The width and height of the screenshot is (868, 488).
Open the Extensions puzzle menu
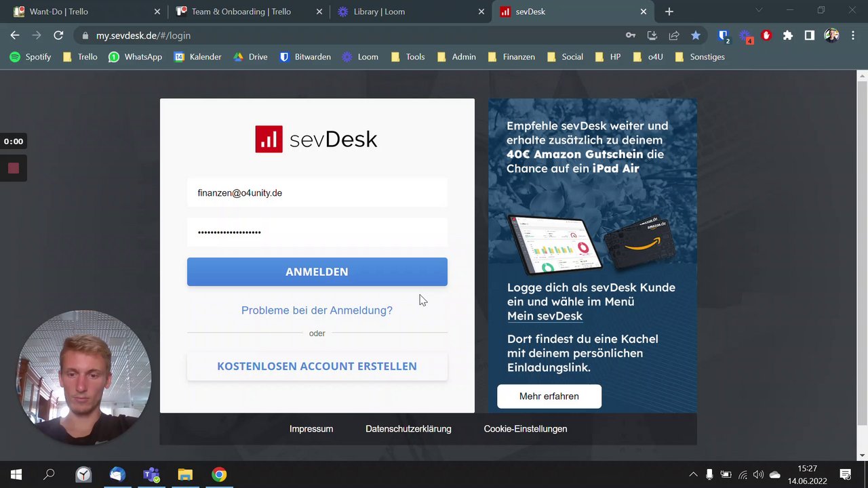pyautogui.click(x=788, y=35)
